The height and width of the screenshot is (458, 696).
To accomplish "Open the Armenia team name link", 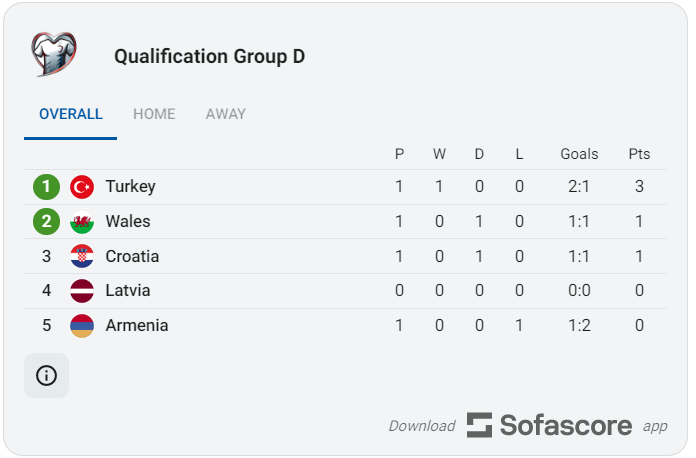I will 137,326.
